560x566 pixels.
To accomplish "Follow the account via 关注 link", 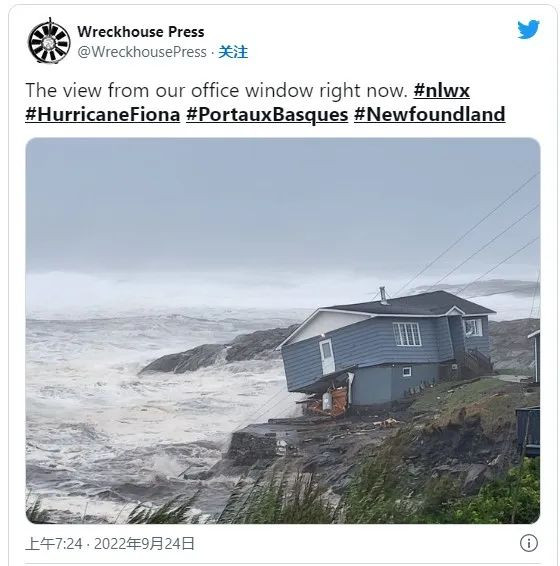I will (233, 52).
